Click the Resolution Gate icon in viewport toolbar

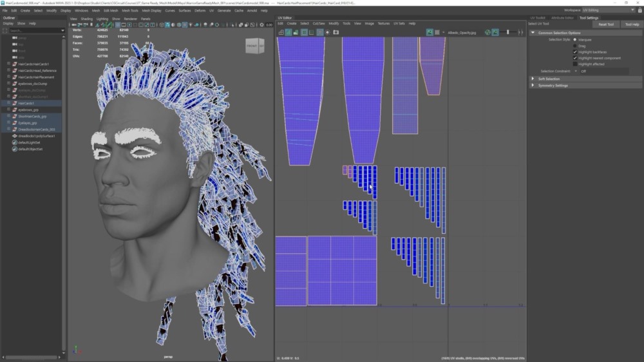click(129, 24)
